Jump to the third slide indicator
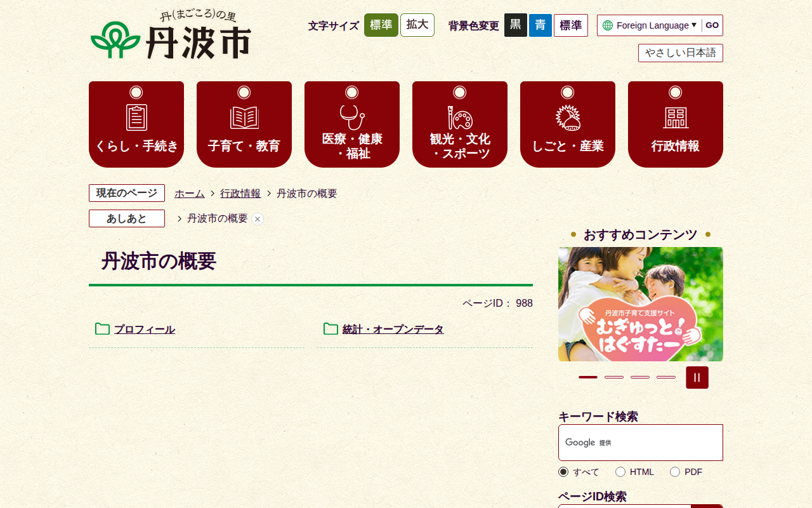The width and height of the screenshot is (812, 508). pos(640,377)
